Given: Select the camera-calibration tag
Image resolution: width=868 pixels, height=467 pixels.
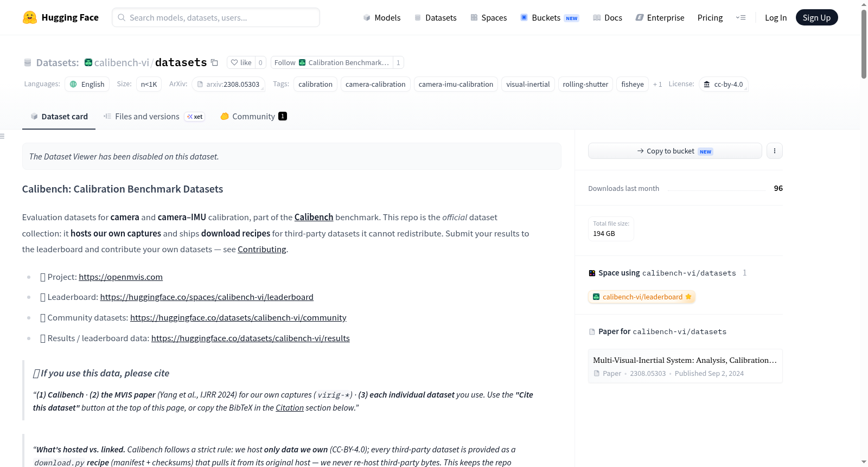Looking at the screenshot, I should [375, 84].
